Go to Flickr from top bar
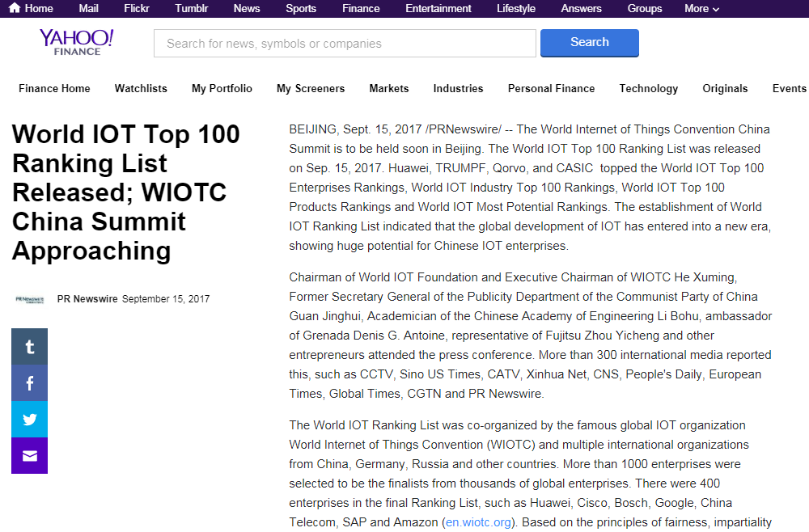Image resolution: width=809 pixels, height=532 pixels. tap(137, 8)
